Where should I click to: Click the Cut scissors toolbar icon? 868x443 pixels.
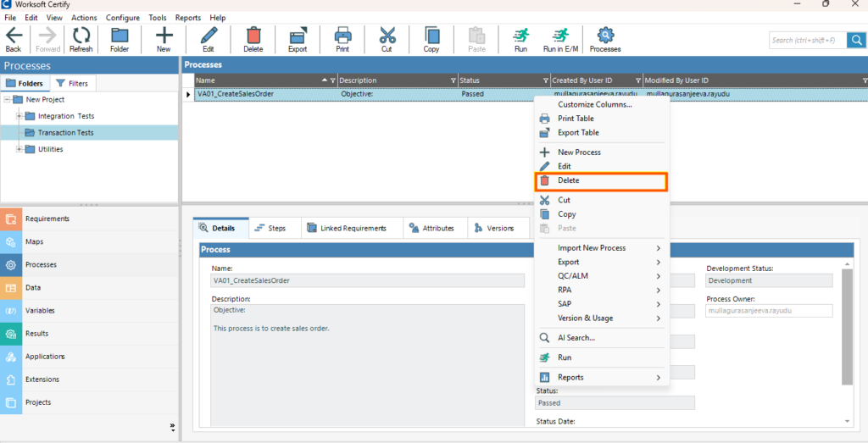[387, 40]
